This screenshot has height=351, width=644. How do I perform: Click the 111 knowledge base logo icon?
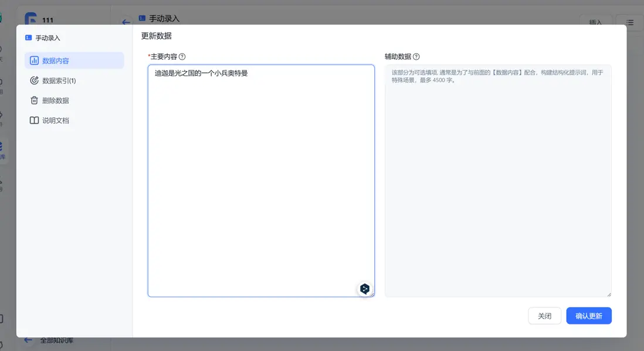[31, 19]
